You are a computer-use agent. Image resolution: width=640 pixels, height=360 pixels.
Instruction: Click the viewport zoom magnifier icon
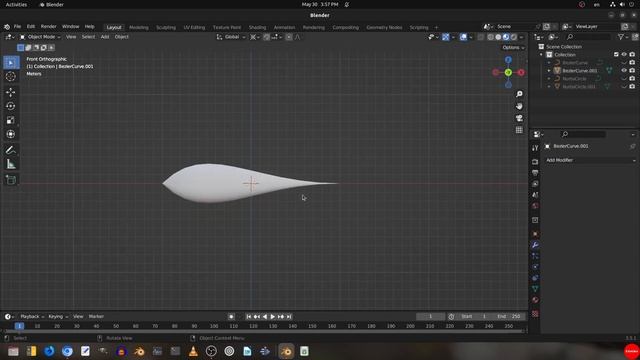point(519,94)
